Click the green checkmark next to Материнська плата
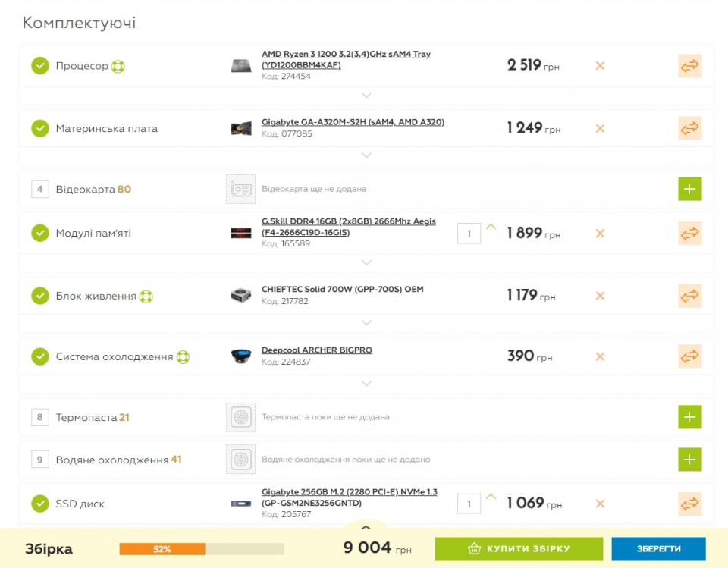The width and height of the screenshot is (728, 568). tap(40, 129)
